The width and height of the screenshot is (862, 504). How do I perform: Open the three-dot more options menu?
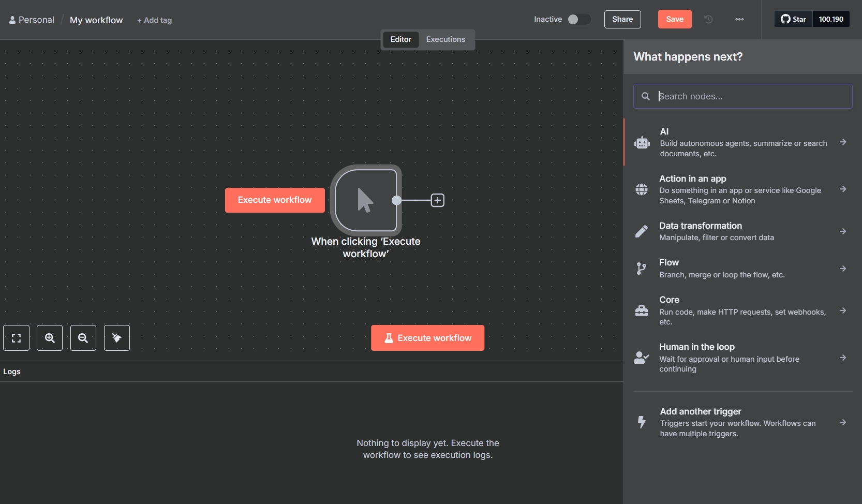739,19
